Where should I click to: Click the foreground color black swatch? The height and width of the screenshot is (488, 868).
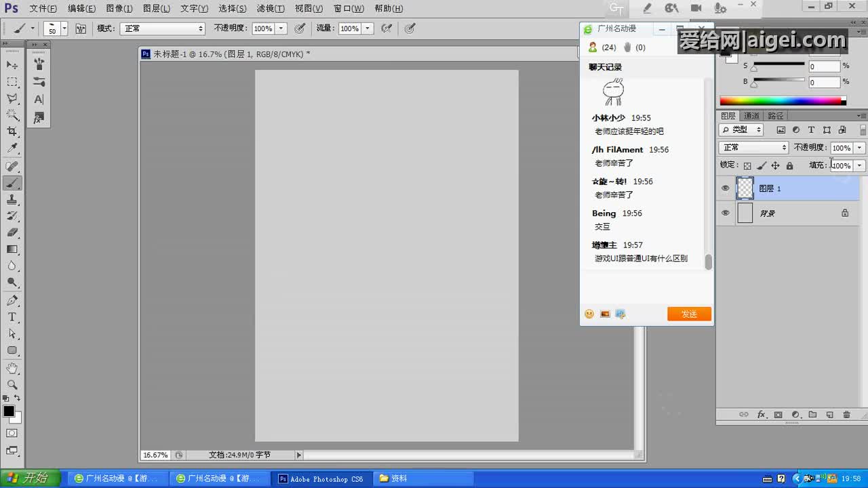[x=9, y=411]
